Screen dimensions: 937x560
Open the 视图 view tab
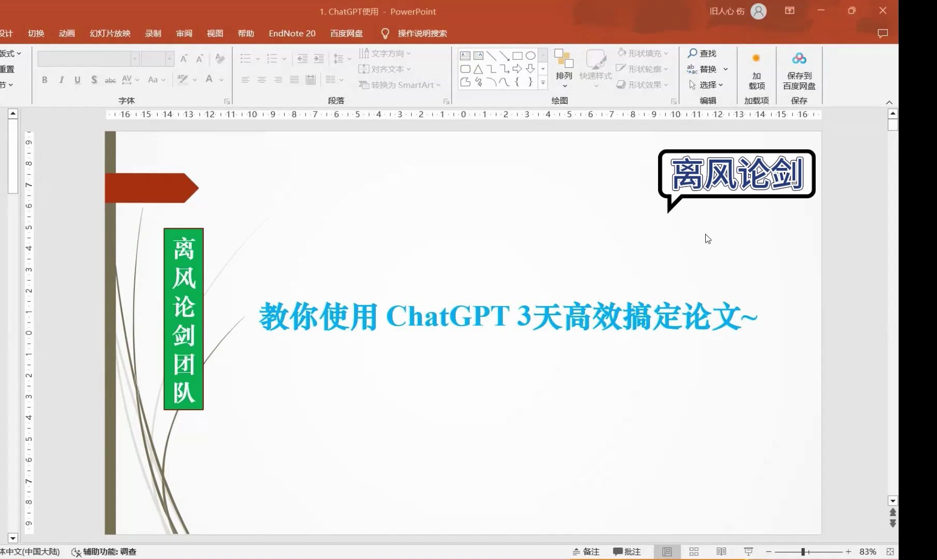click(x=215, y=33)
